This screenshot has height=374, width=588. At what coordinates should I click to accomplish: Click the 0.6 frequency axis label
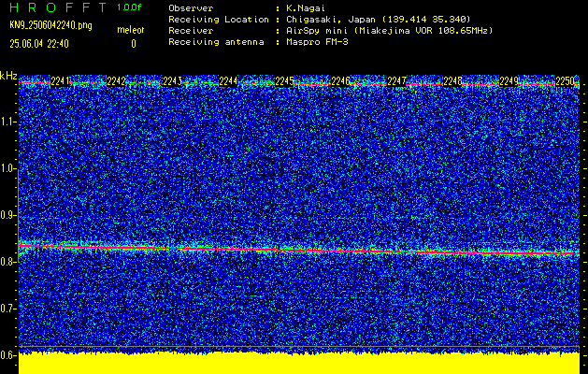[x=7, y=355]
